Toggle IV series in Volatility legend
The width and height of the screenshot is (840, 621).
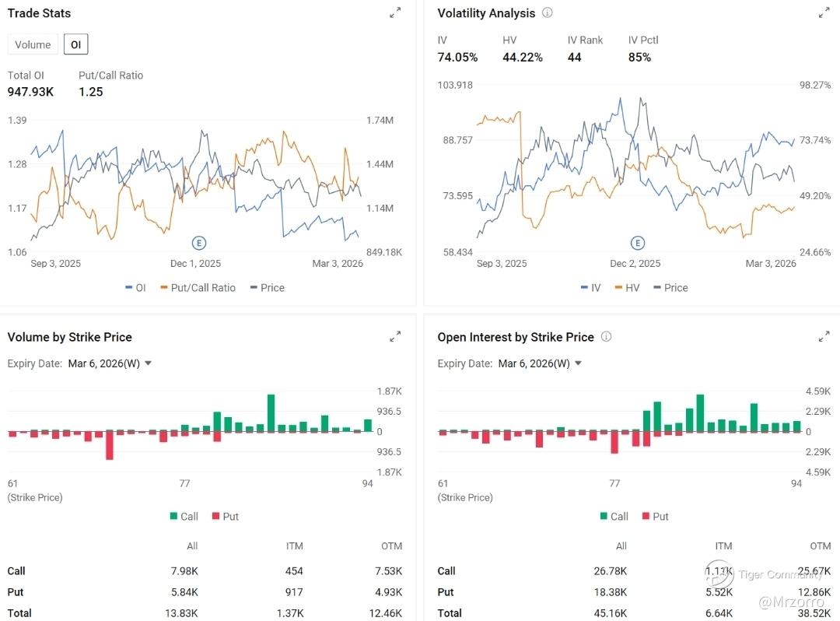[x=590, y=287]
